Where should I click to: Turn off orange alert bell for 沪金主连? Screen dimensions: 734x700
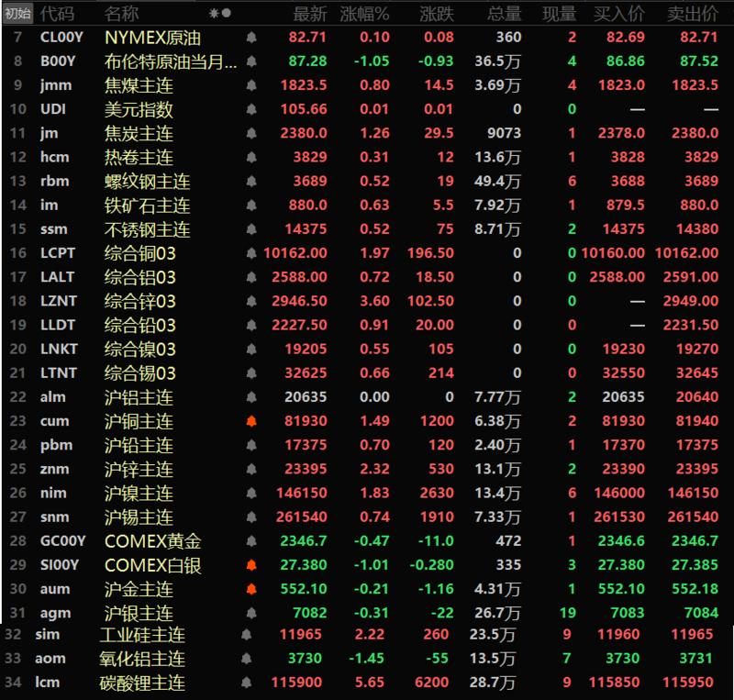251,589
